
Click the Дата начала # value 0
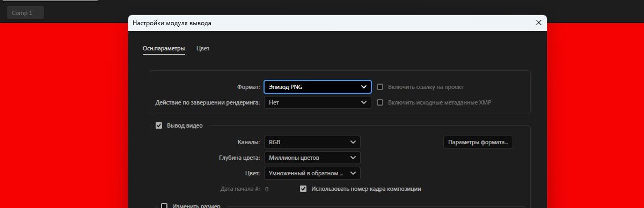pyautogui.click(x=267, y=189)
